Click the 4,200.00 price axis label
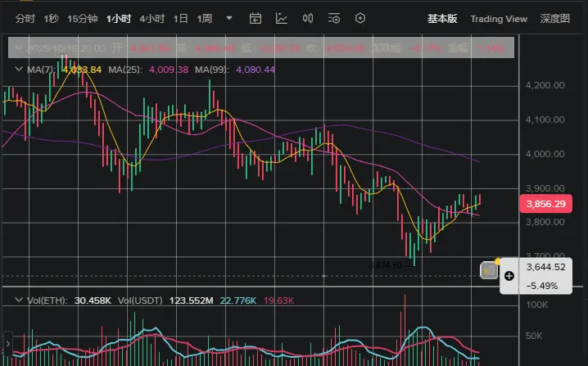The image size is (588, 366). (x=545, y=85)
